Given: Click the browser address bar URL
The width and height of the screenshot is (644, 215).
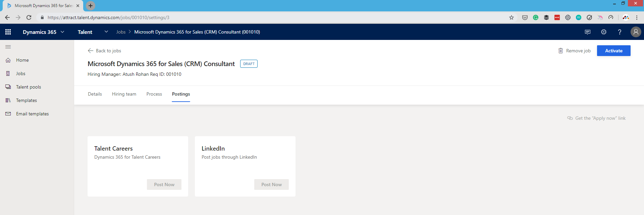Looking at the screenshot, I should coord(108,17).
